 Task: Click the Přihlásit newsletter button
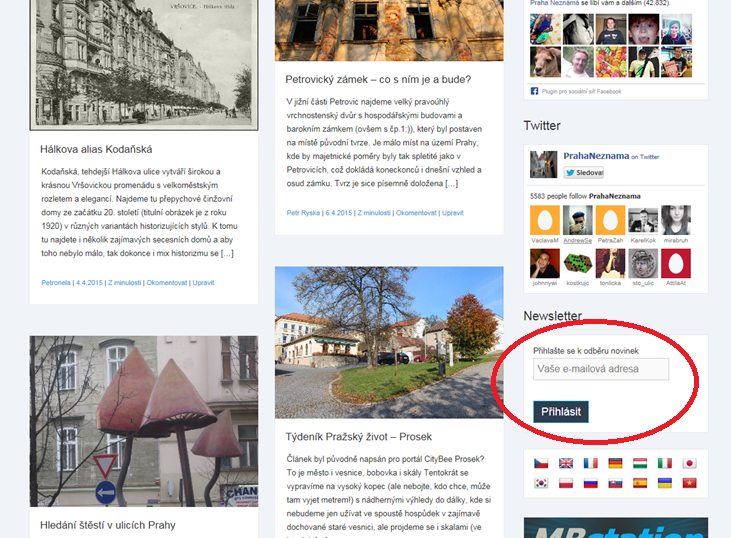561,412
